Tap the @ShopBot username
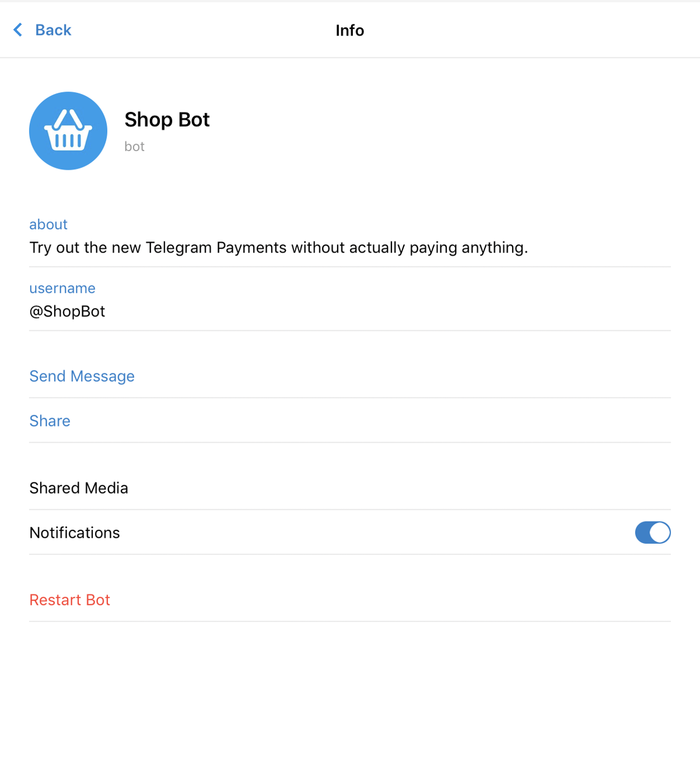This screenshot has width=700, height=773. click(67, 312)
